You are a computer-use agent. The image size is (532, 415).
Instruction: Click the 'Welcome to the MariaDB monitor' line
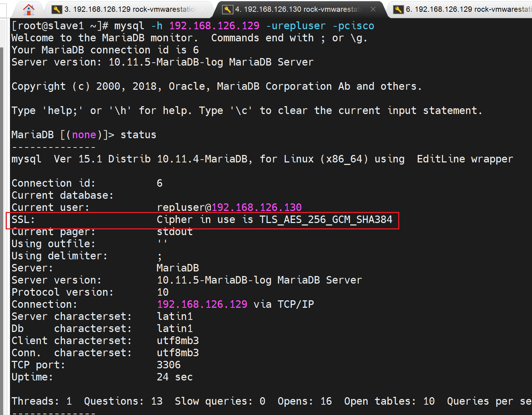coord(189,38)
